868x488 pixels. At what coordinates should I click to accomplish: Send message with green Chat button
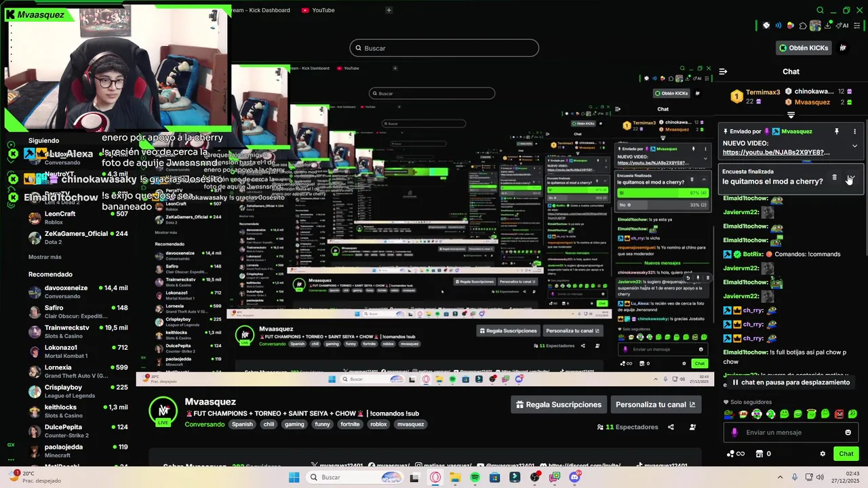tap(846, 454)
